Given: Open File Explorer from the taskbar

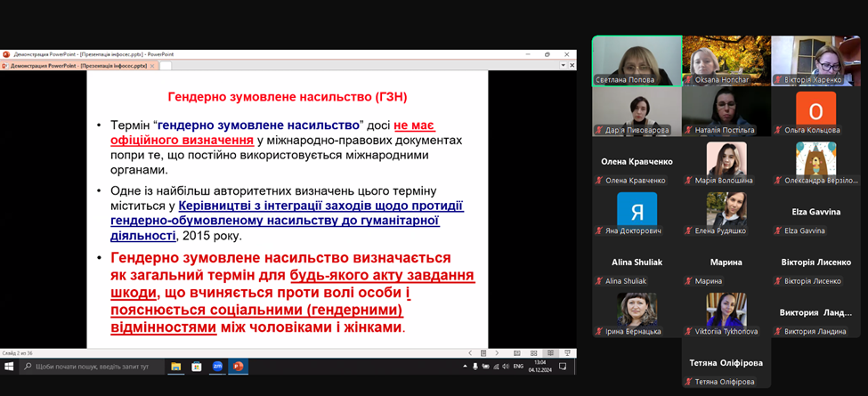Looking at the screenshot, I should (176, 366).
